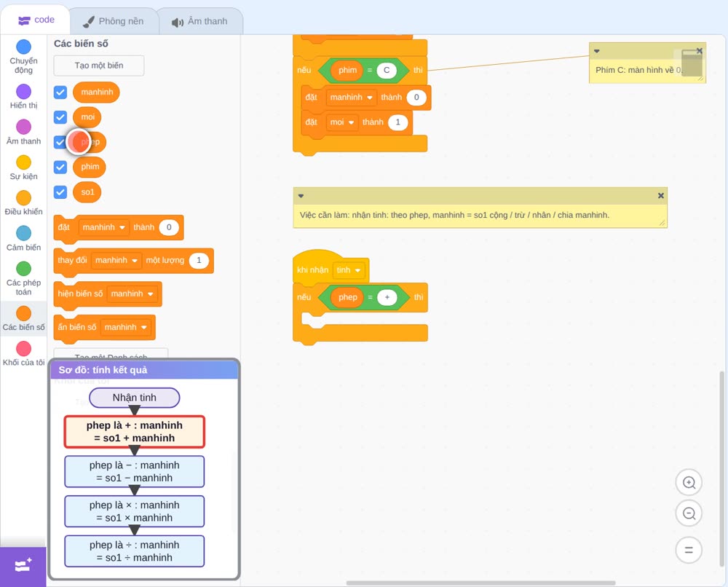The height and width of the screenshot is (587, 728).
Task: Toggle the so1 variable checkbox
Action: pos(60,192)
